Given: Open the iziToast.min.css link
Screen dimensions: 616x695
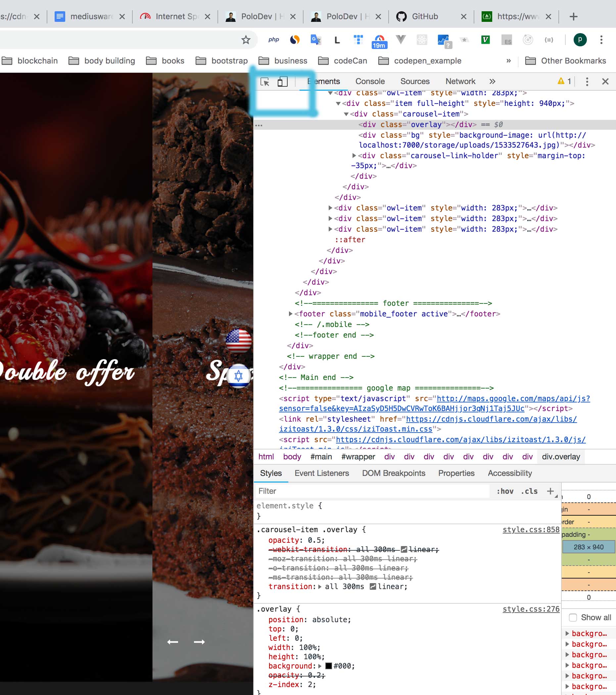Looking at the screenshot, I should 428,424.
